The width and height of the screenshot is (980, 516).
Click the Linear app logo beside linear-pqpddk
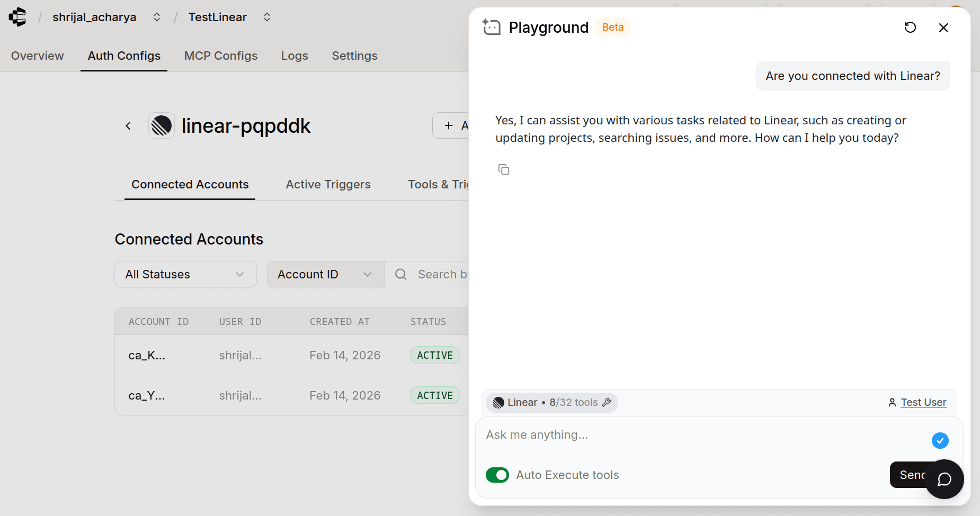162,125
